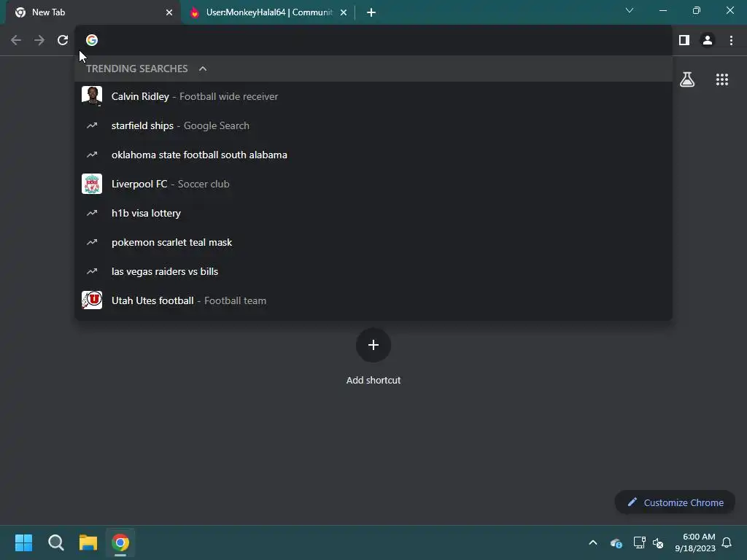Click the trending icon beside oklahoma state football
Screen dimensions: 747x560
(92, 155)
